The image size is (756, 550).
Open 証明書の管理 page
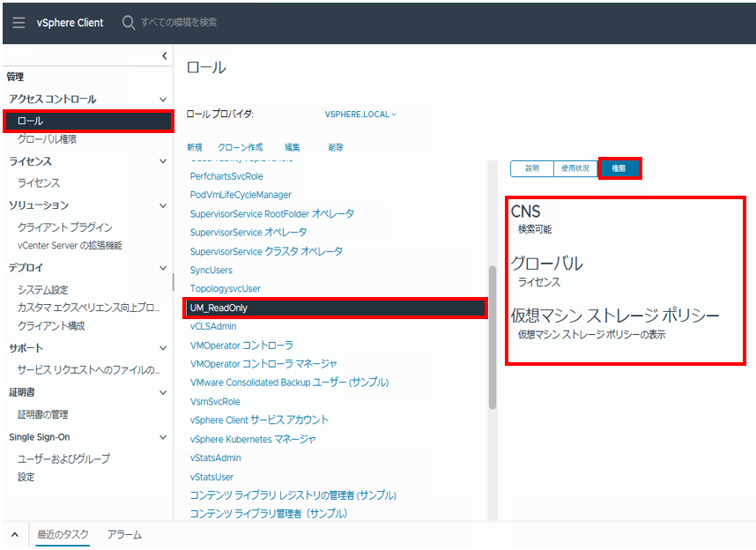43,414
